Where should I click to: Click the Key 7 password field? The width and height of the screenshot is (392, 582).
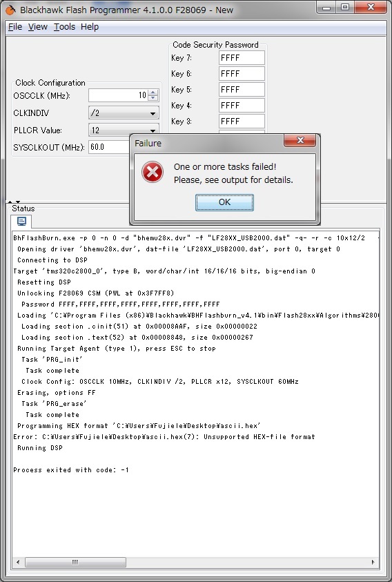click(242, 58)
